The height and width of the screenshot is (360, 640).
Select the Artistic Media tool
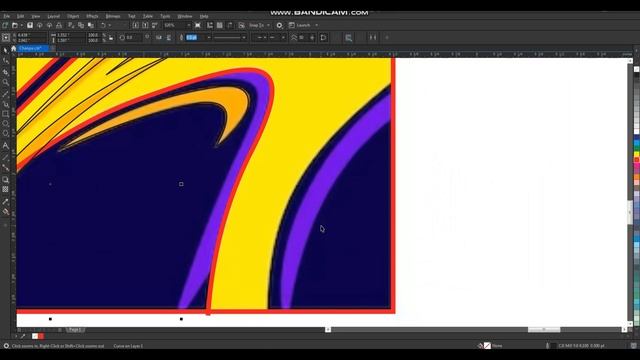tap(5, 104)
